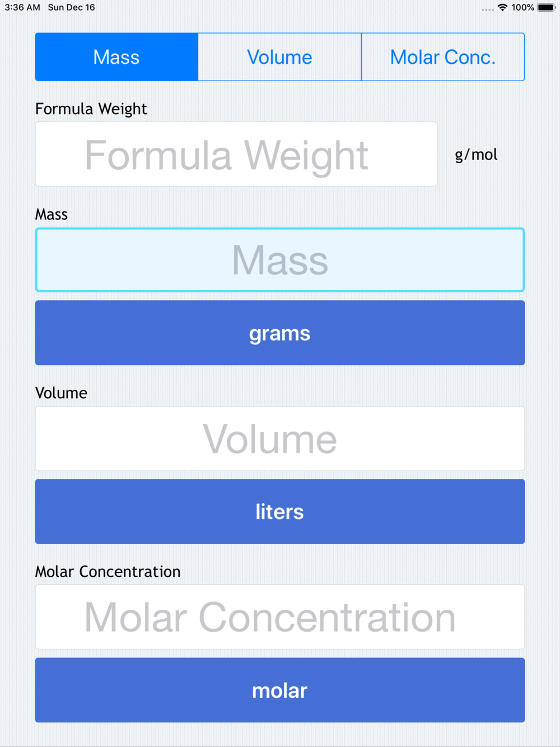Image resolution: width=560 pixels, height=747 pixels.
Task: Click the Molar Concentration heading label
Action: coord(108,571)
